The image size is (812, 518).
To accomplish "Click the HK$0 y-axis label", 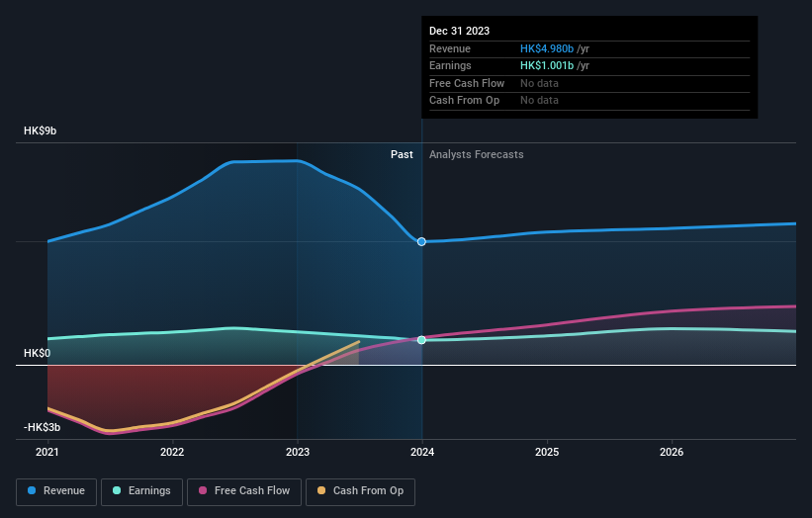I will coord(37,354).
